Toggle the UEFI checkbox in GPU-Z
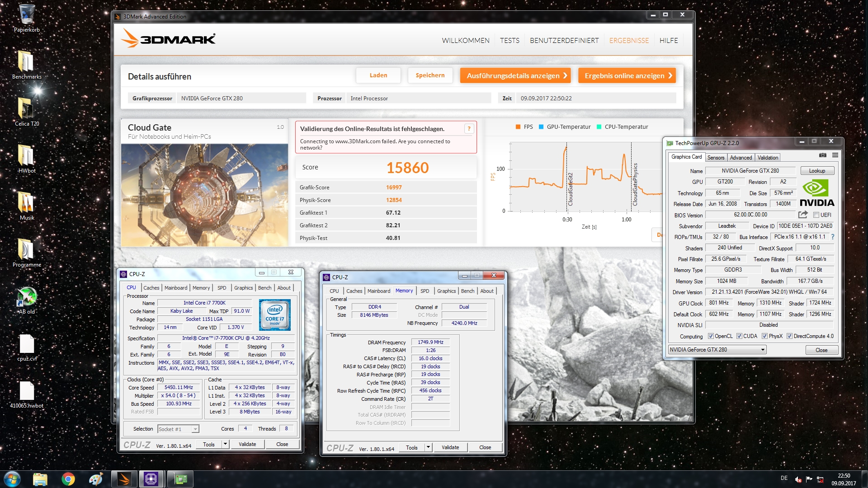Screen dimensions: 868x488 [x=816, y=215]
